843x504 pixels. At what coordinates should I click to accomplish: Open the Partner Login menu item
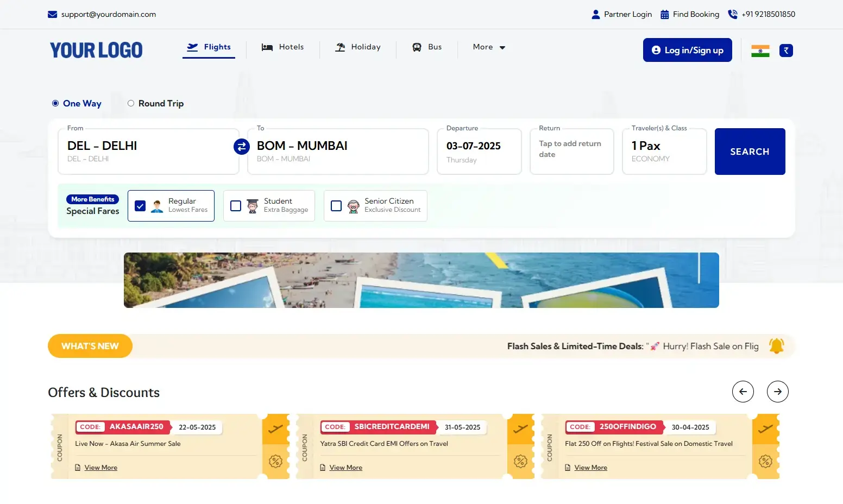tap(621, 14)
